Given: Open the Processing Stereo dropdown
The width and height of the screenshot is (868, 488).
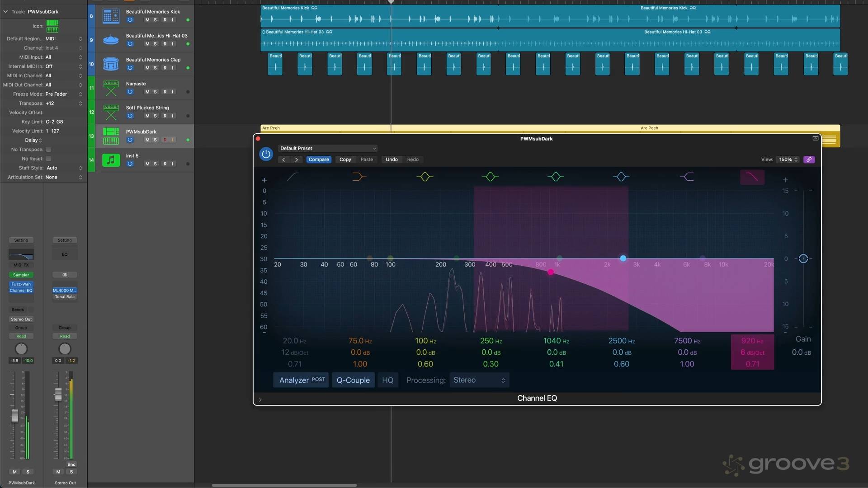Looking at the screenshot, I should (479, 380).
